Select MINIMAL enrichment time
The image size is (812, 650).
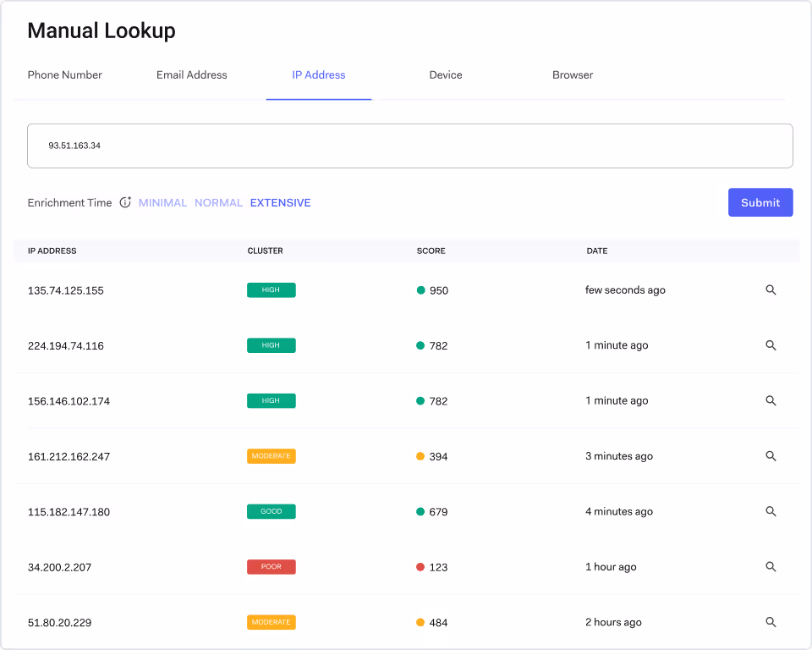(x=162, y=202)
